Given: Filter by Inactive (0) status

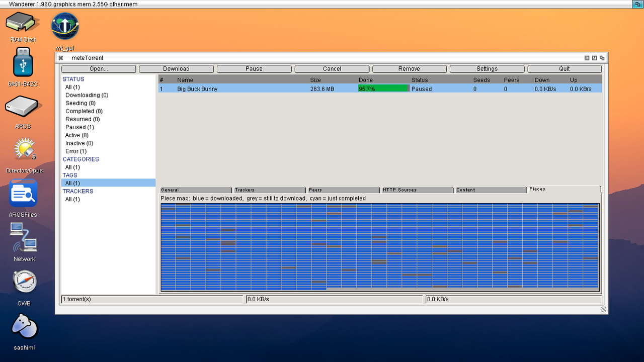Looking at the screenshot, I should (x=79, y=143).
